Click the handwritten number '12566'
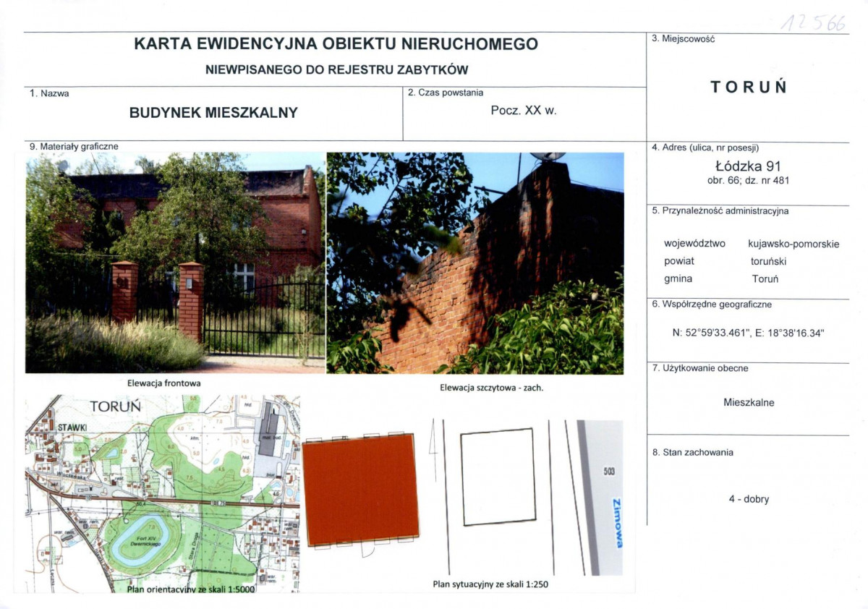868x609 pixels. point(814,24)
